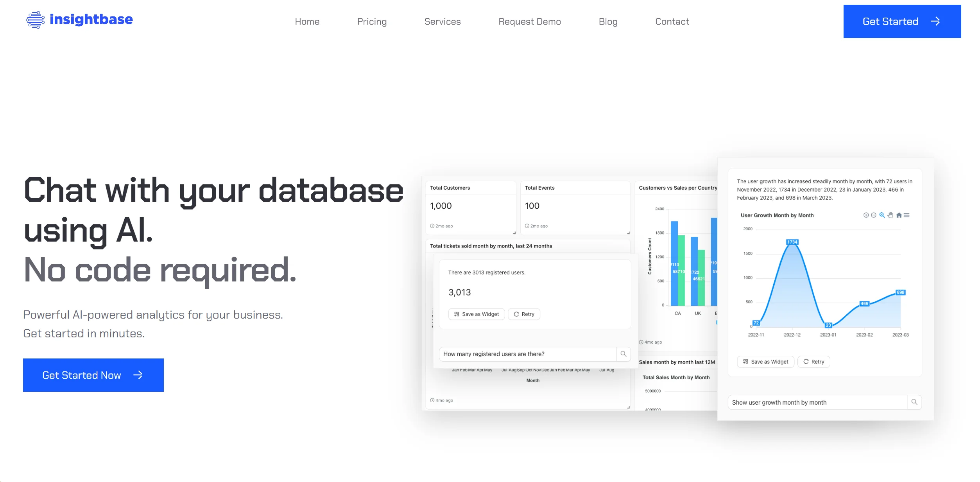
Task: Reset chart axes with the home icon
Action: (899, 215)
